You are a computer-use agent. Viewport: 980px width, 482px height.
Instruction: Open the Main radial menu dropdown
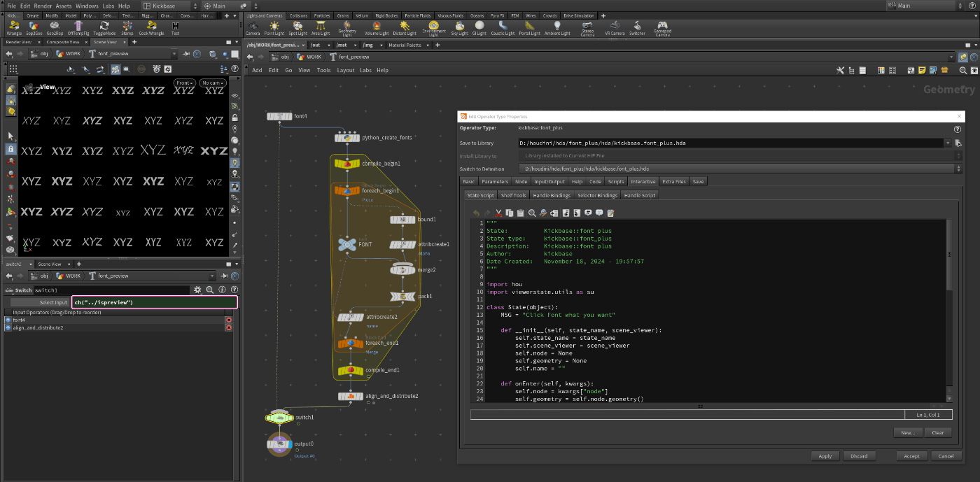click(x=228, y=6)
